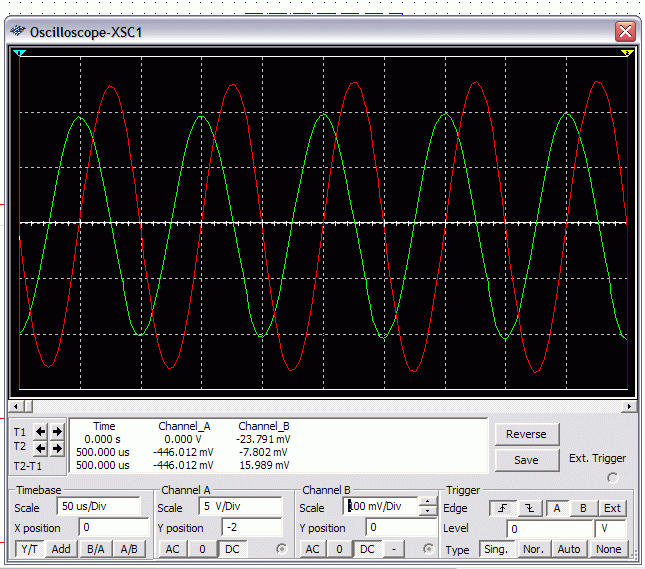
Task: Move cursor T1 right with arrow
Action: tap(57, 432)
